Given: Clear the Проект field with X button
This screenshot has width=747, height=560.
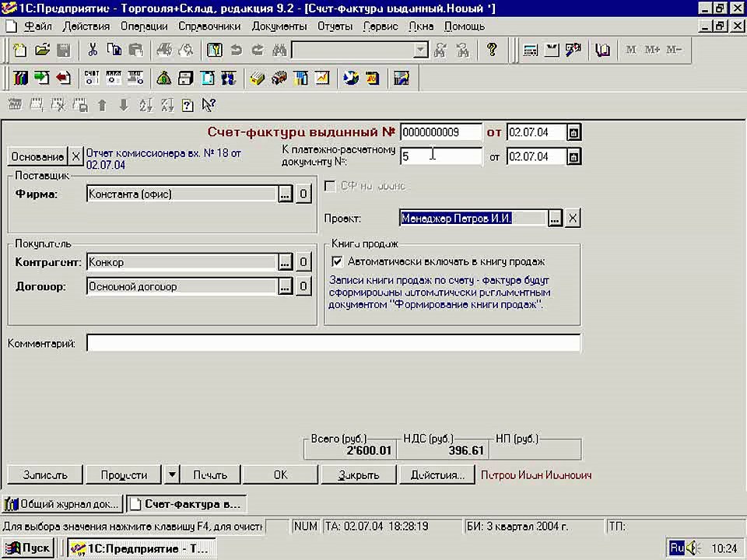Looking at the screenshot, I should 573,219.
